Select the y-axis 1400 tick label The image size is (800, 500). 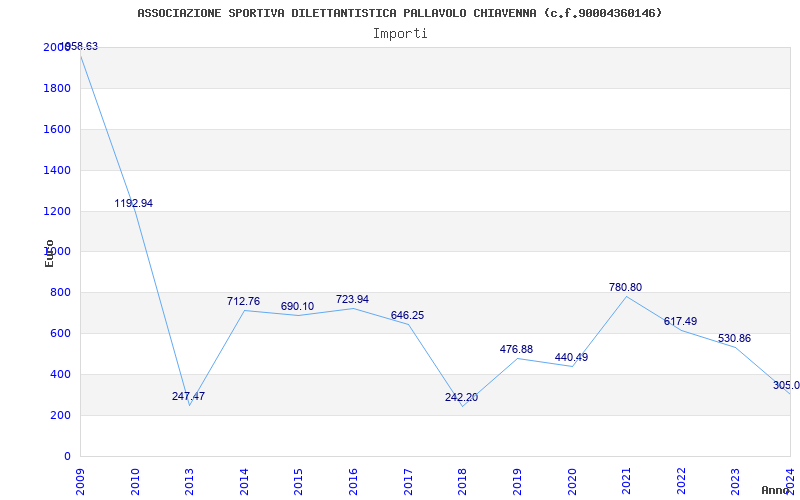click(x=57, y=170)
